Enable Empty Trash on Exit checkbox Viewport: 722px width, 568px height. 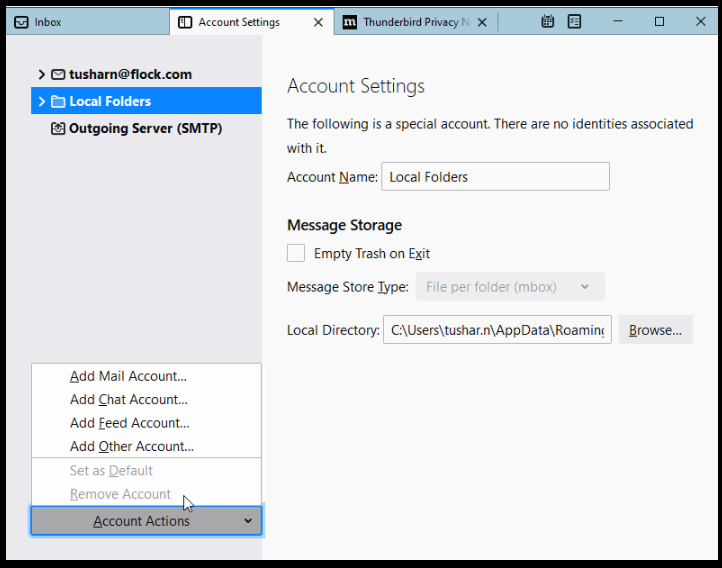tap(296, 253)
